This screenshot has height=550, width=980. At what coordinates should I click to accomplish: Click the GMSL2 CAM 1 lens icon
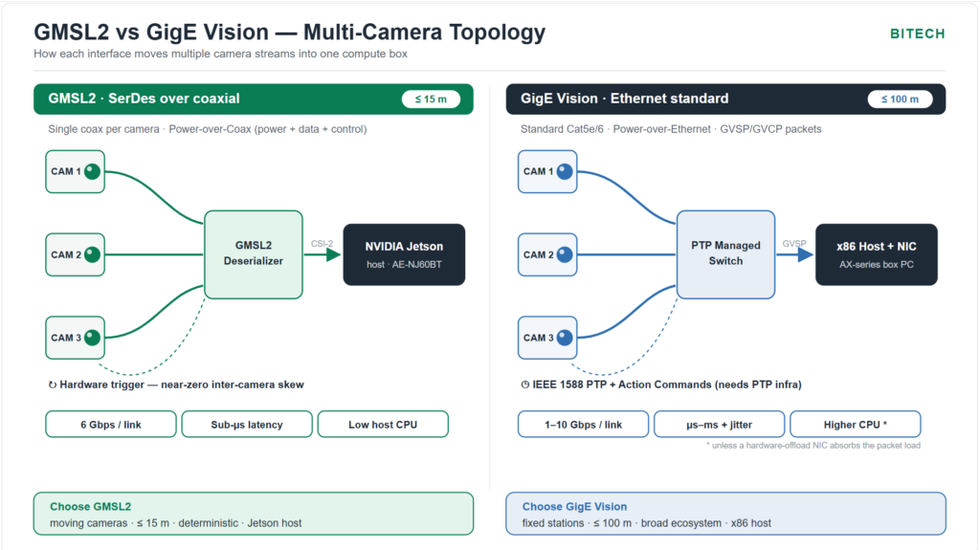click(x=93, y=171)
